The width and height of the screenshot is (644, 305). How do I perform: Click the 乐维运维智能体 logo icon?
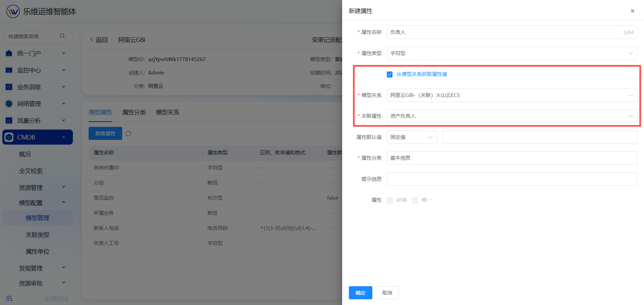[x=13, y=11]
